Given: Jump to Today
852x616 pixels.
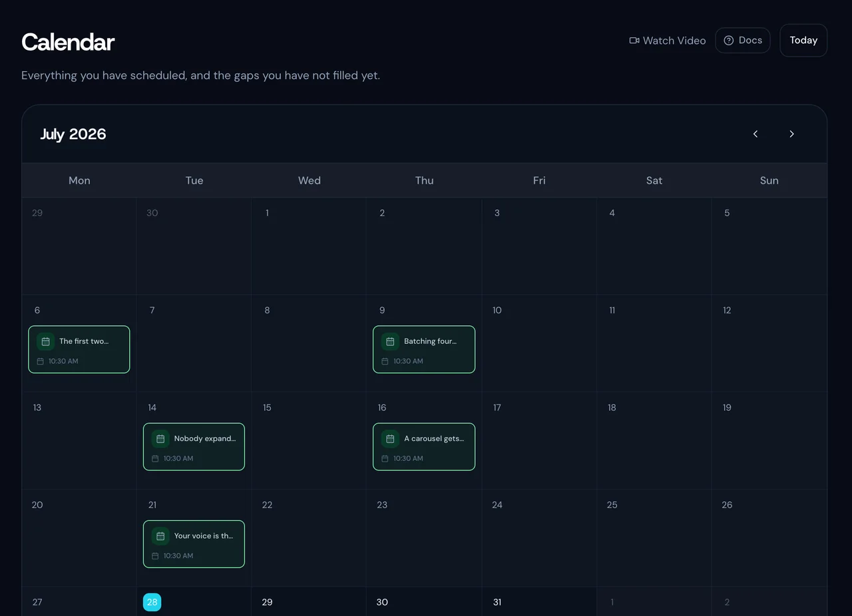Looking at the screenshot, I should [x=803, y=41].
